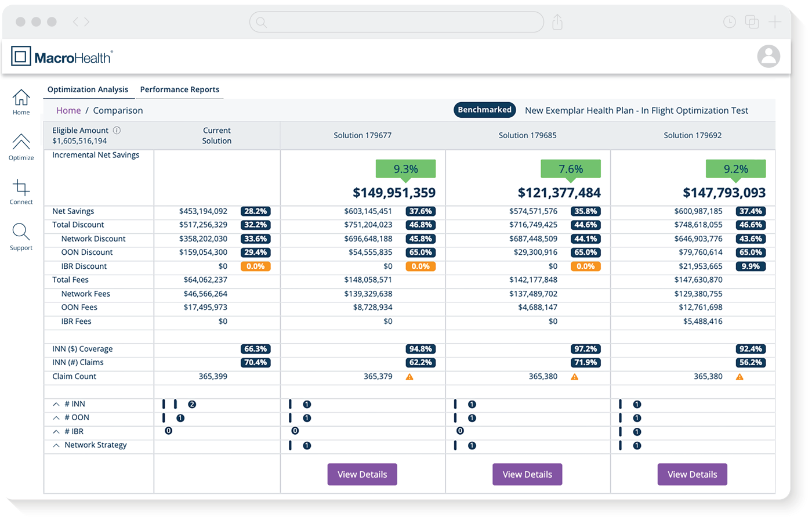This screenshot has width=812, height=523.
Task: Select the Solution 179677 column header
Action: 362,135
